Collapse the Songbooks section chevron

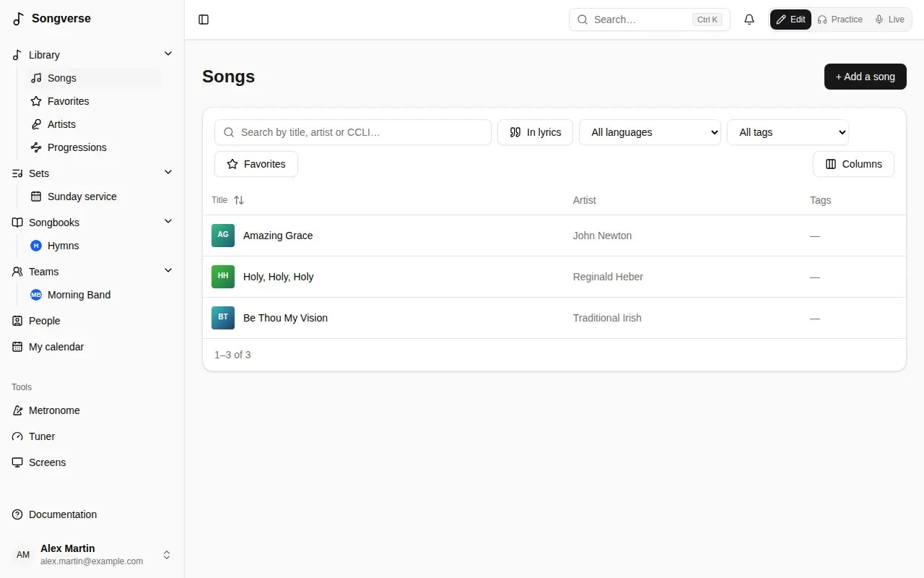(168, 222)
